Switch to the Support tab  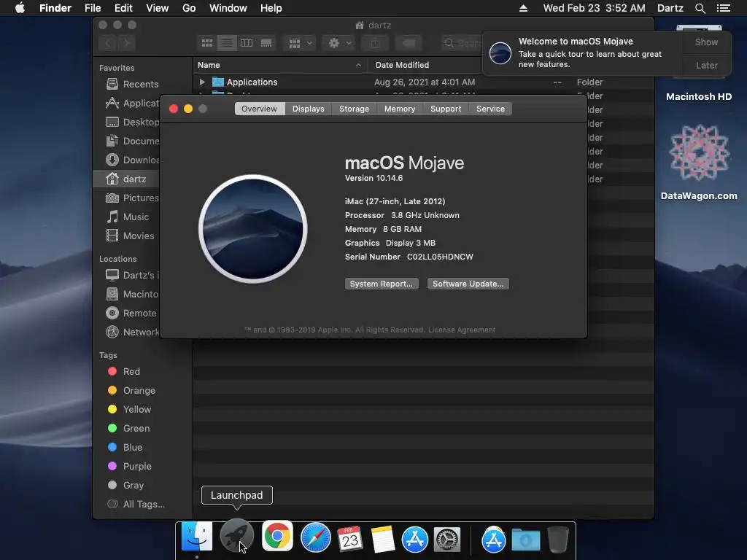(x=446, y=109)
